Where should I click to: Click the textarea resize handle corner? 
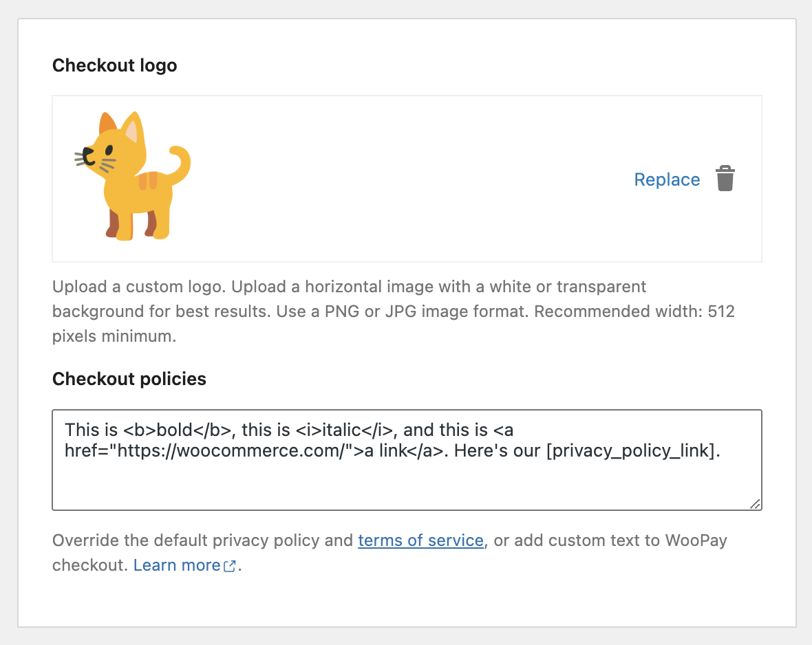(756, 504)
